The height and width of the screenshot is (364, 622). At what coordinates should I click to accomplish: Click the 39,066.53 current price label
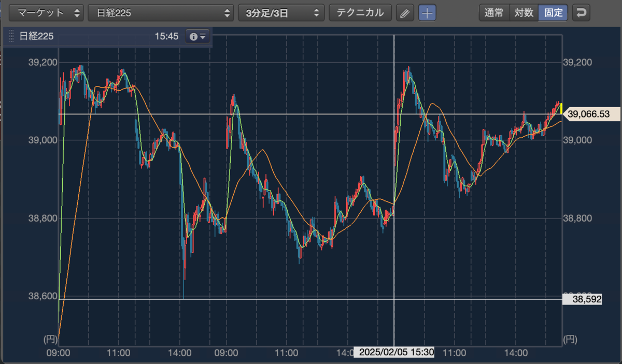point(592,114)
